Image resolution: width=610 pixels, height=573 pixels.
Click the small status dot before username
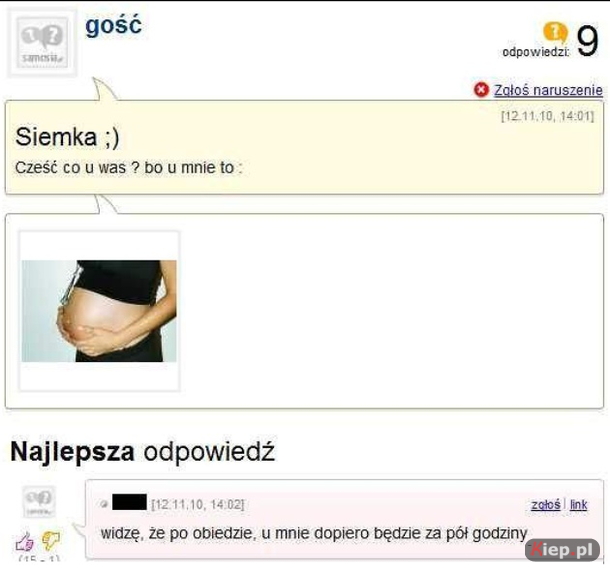[103, 504]
